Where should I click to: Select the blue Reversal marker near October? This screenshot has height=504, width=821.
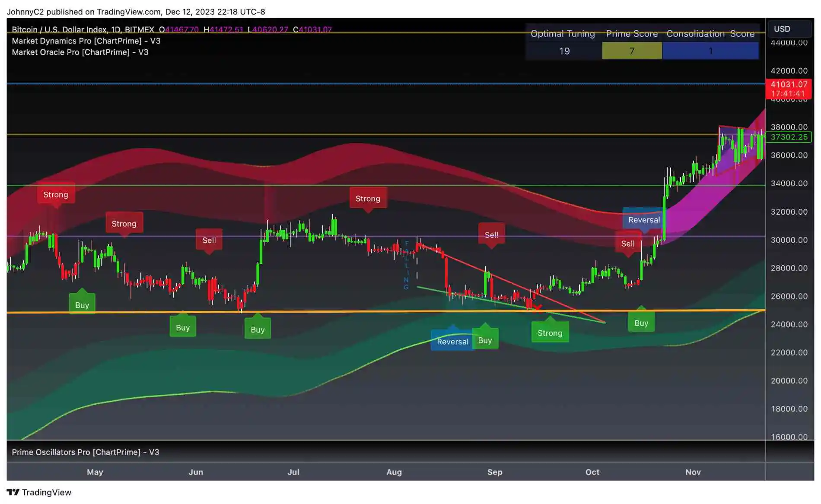pos(643,220)
